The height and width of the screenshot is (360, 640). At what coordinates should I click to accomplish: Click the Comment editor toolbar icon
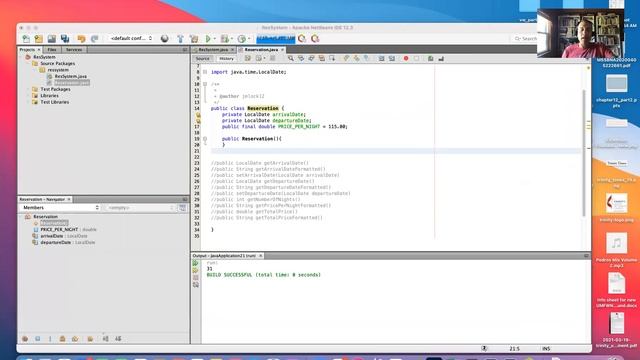click(x=431, y=59)
